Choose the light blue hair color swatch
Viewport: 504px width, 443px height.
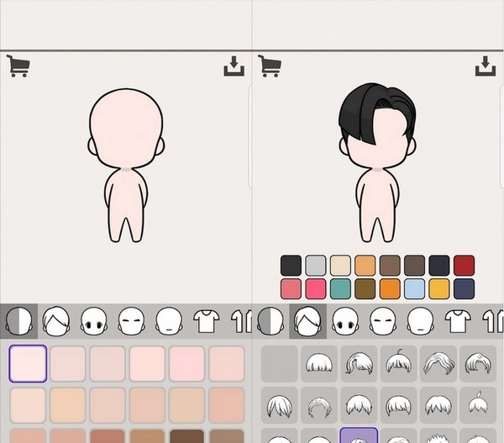pyautogui.click(x=415, y=289)
